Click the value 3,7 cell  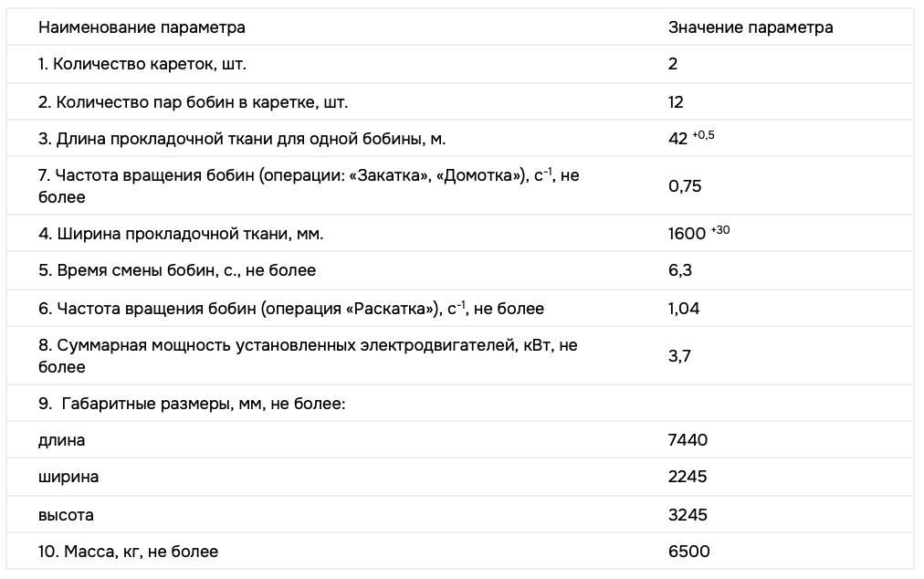679,356
